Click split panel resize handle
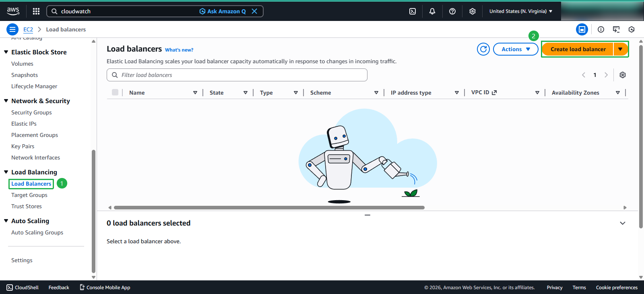The image size is (644, 294). (x=367, y=215)
